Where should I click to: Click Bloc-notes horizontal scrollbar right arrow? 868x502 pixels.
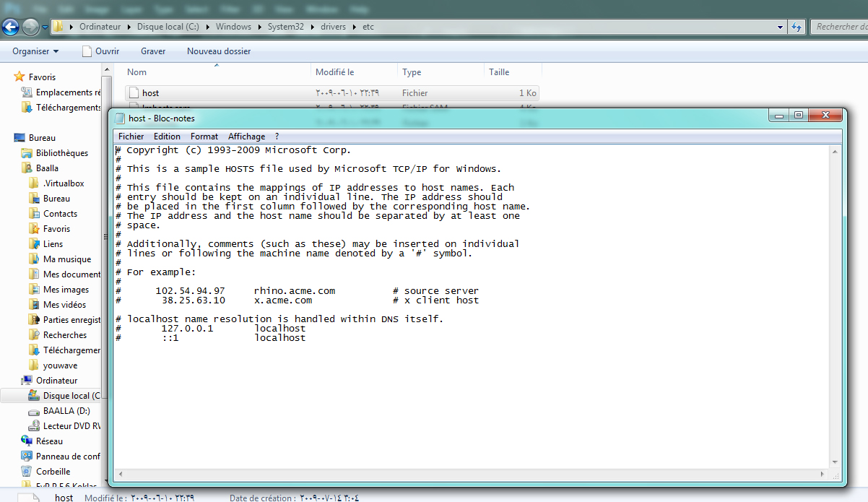tap(824, 475)
